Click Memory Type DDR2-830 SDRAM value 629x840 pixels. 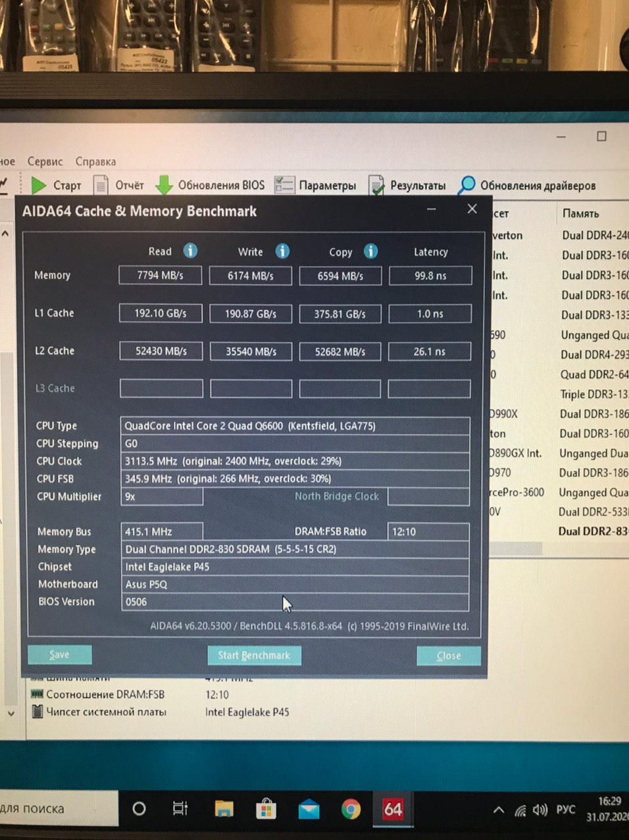(x=295, y=549)
